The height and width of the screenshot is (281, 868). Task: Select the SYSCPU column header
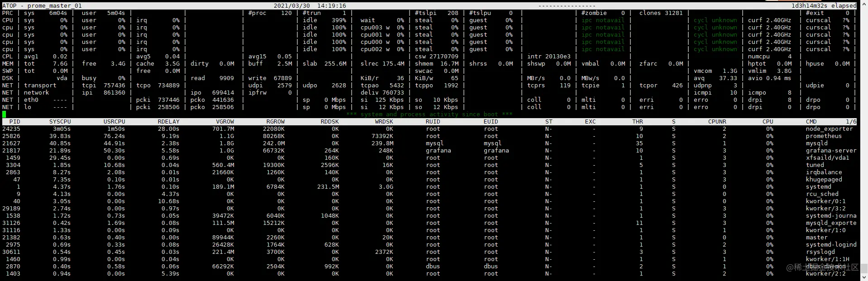coord(60,122)
